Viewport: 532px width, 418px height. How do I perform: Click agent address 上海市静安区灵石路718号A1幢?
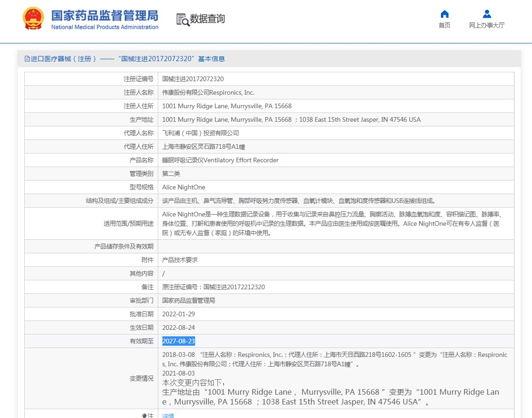click(203, 147)
